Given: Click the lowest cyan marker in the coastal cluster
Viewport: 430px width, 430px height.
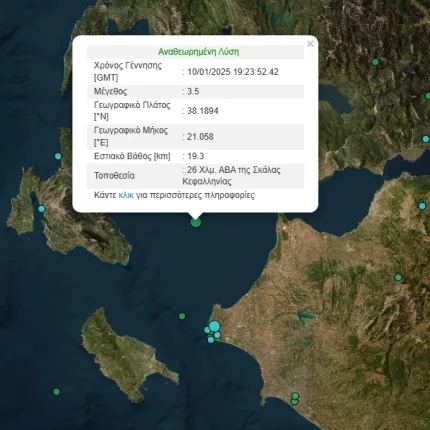Looking at the screenshot, I should pyautogui.click(x=211, y=340).
